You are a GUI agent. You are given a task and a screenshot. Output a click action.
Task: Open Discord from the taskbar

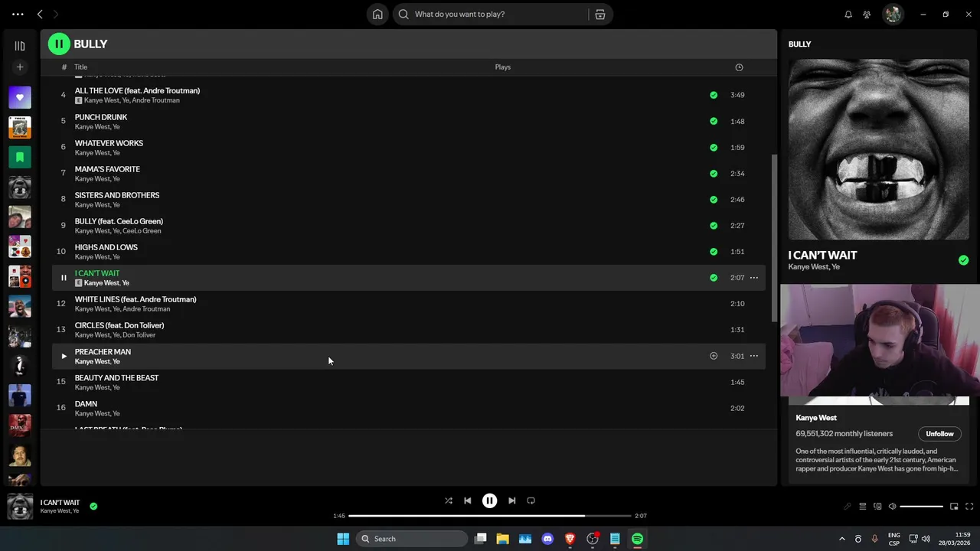547,539
